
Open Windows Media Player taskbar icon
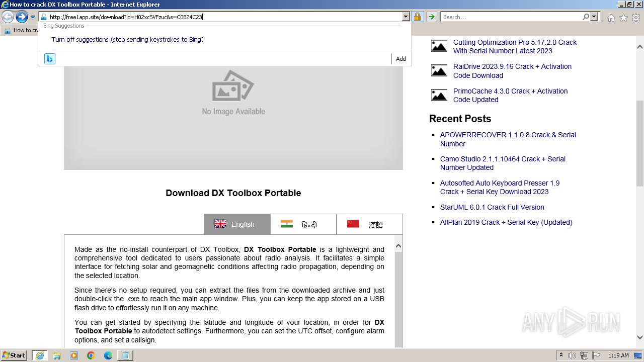74,355
